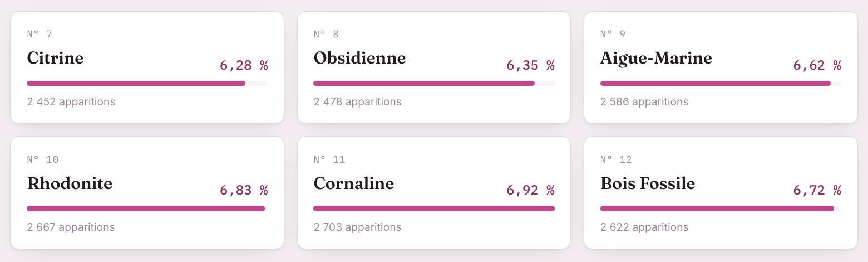Click the Aigue-Marine progress bar
The height and width of the screenshot is (262, 868).
coord(721,84)
